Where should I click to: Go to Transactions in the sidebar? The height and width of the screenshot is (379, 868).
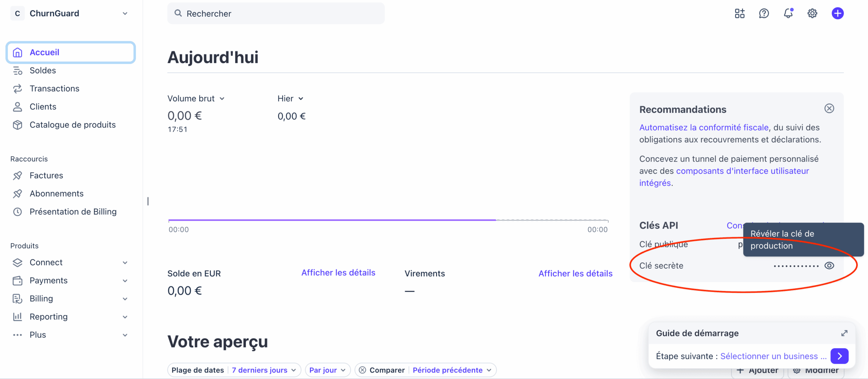54,89
